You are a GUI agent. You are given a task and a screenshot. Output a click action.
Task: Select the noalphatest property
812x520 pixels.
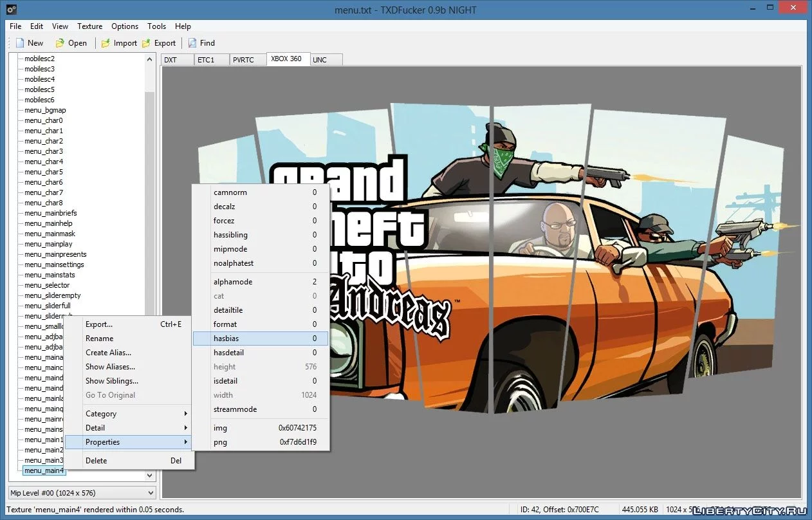click(x=261, y=263)
